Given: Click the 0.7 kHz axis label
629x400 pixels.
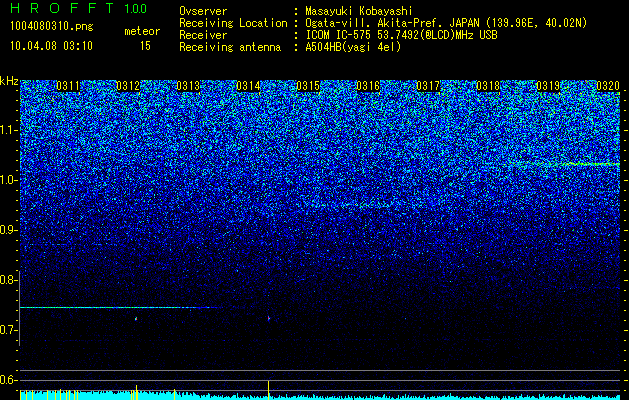Looking at the screenshot, I should [x=8, y=330].
